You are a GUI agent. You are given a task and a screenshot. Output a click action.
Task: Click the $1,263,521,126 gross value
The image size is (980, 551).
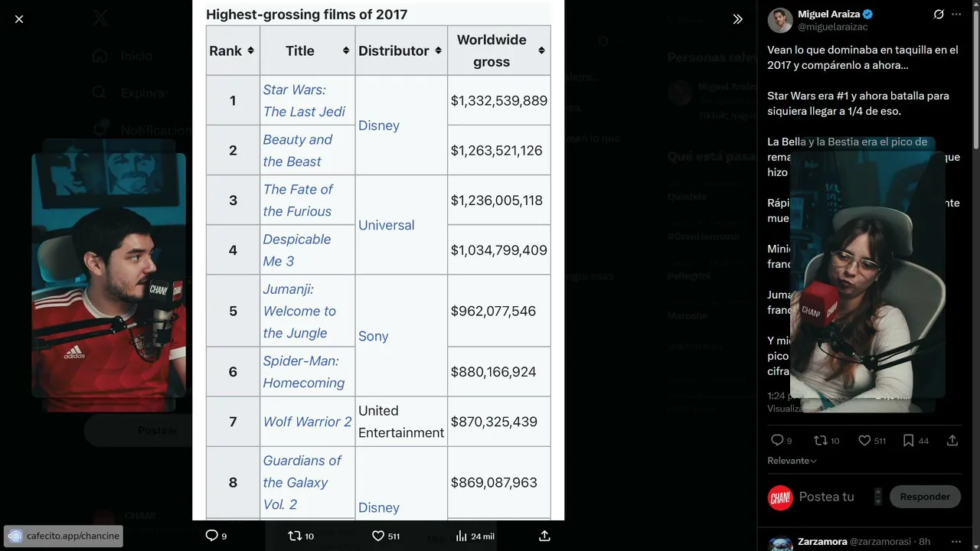496,151
